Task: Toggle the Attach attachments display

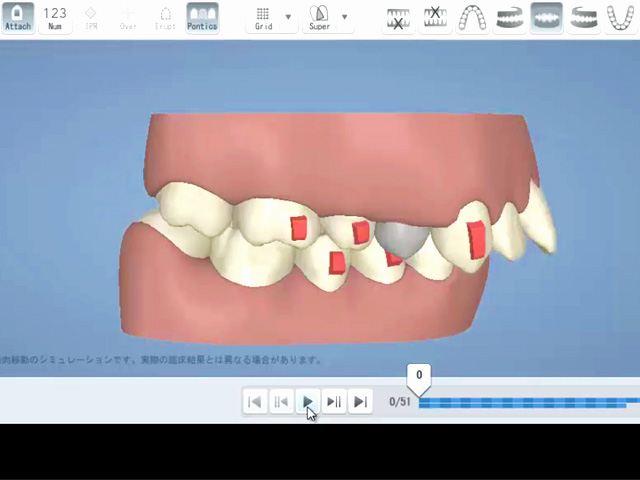Action: click(18, 17)
